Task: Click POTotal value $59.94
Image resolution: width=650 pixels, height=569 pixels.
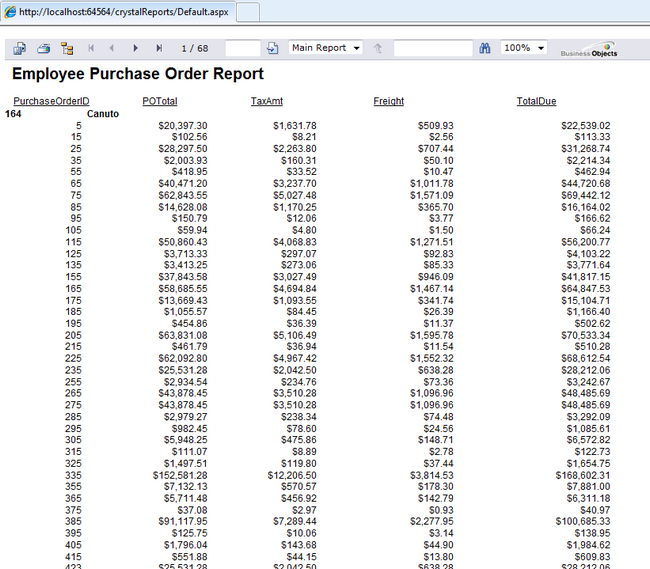Action: [x=192, y=230]
